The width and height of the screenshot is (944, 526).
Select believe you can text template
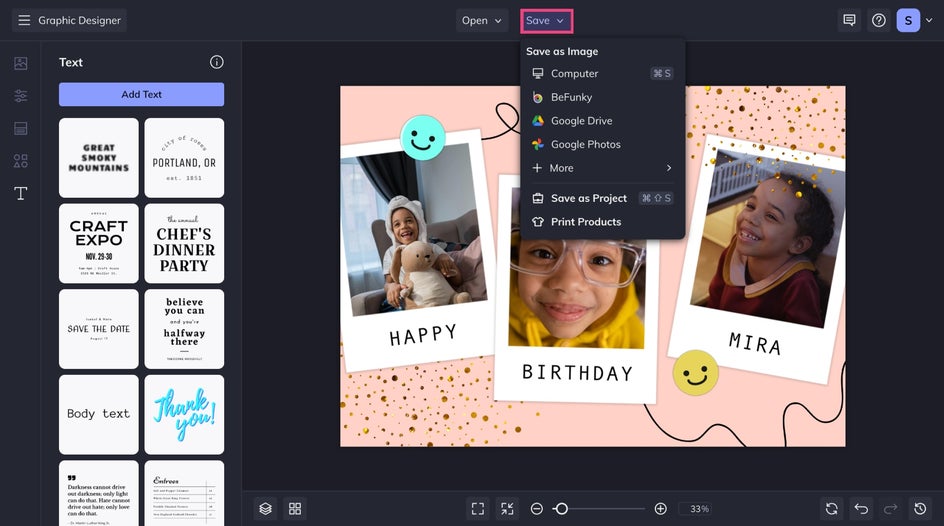(x=184, y=329)
